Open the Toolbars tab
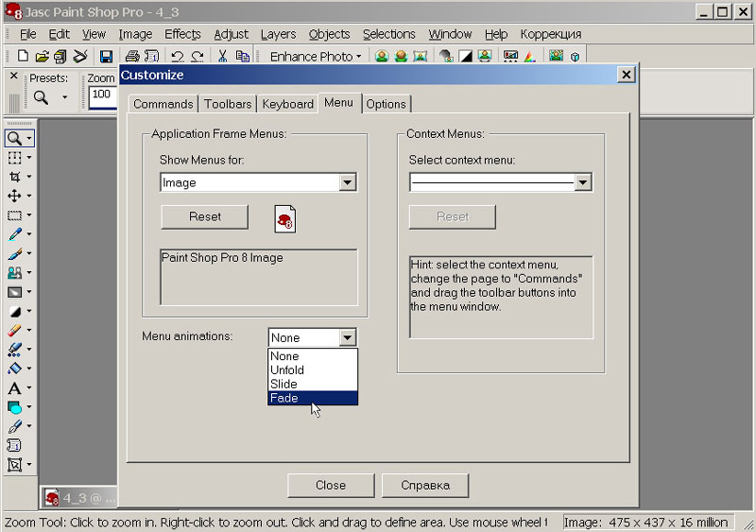The width and height of the screenshot is (756, 532). 228,104
